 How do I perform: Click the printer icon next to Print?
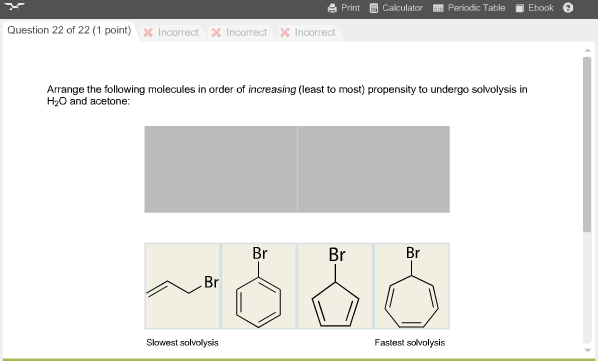pos(332,8)
